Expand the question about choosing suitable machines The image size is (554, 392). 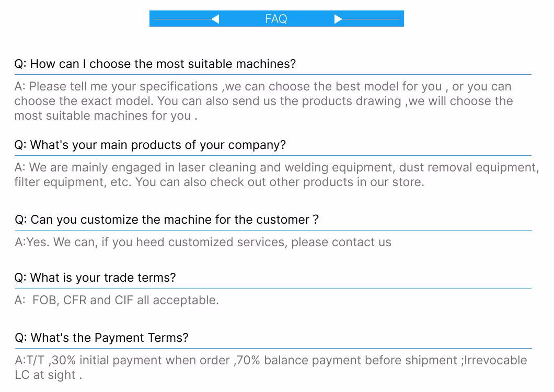[155, 64]
